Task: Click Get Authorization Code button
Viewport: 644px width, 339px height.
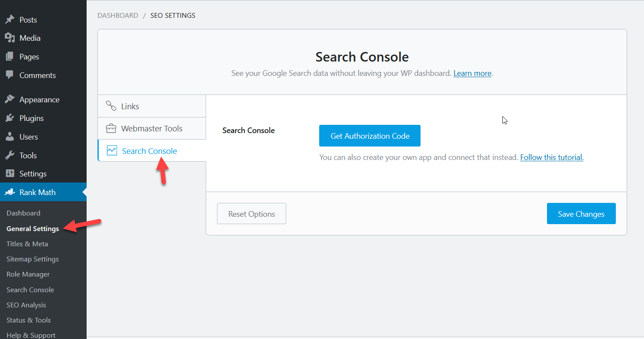Action: click(370, 136)
